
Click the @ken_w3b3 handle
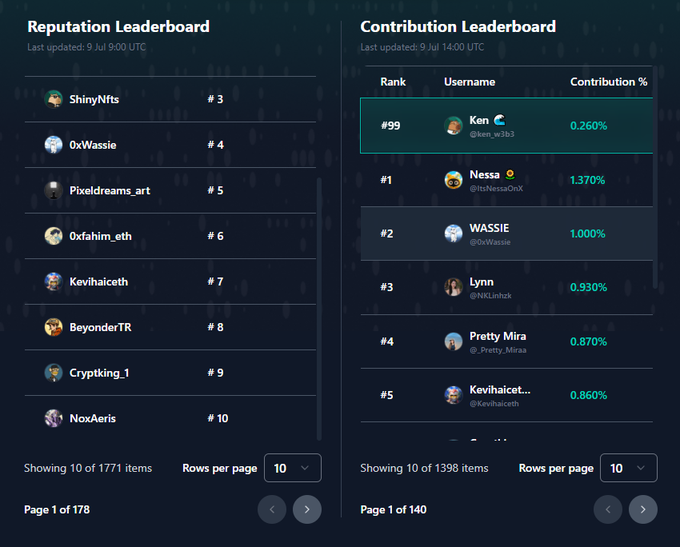(x=492, y=134)
